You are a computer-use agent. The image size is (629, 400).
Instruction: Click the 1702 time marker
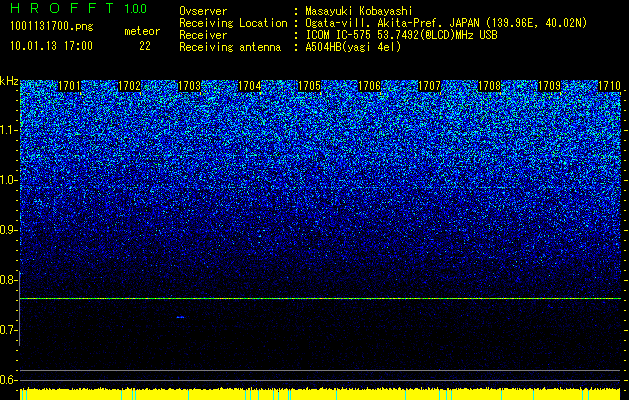(x=130, y=86)
